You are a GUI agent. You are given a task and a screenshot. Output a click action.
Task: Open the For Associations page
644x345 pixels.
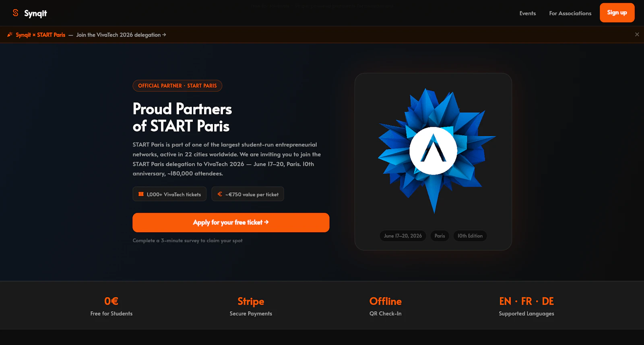click(570, 13)
